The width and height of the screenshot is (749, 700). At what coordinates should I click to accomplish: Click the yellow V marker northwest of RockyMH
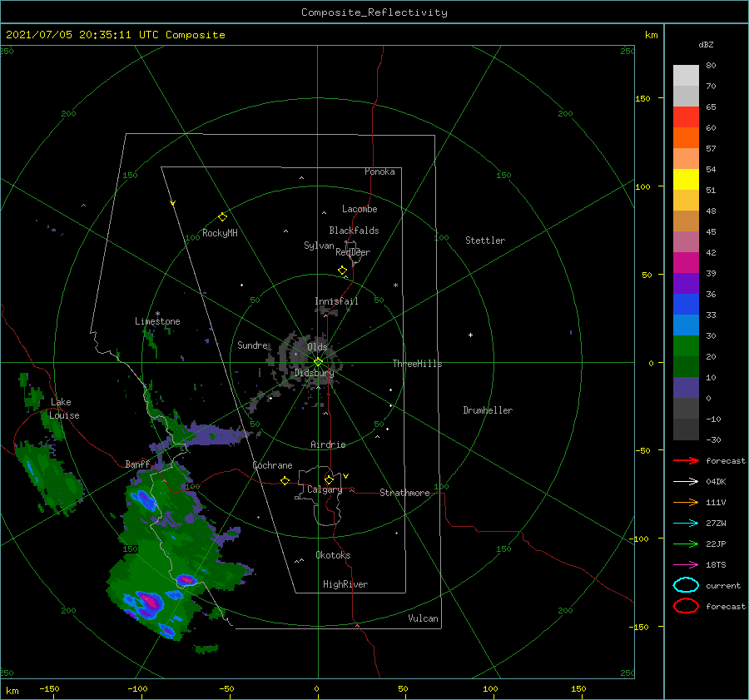[x=173, y=203]
